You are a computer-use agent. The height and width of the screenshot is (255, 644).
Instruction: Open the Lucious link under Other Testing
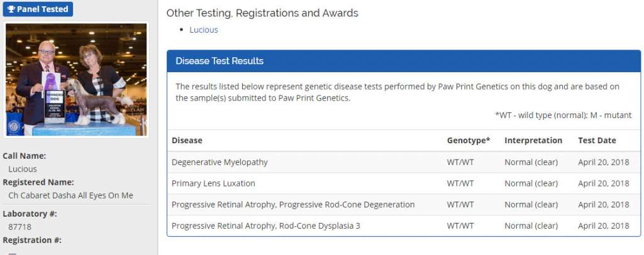[x=204, y=30]
